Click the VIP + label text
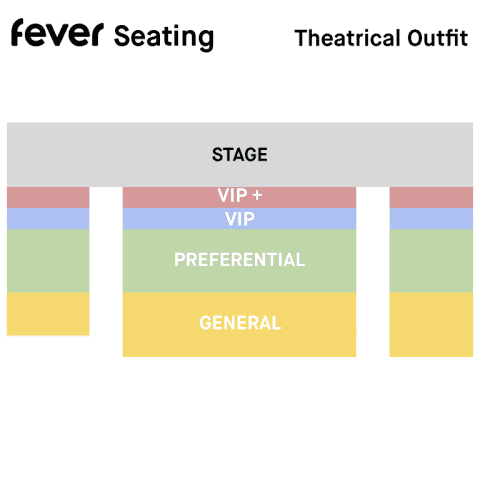 pyautogui.click(x=240, y=195)
